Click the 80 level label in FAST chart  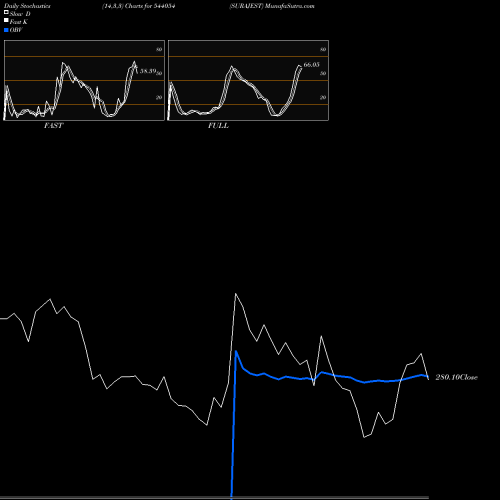159,49
